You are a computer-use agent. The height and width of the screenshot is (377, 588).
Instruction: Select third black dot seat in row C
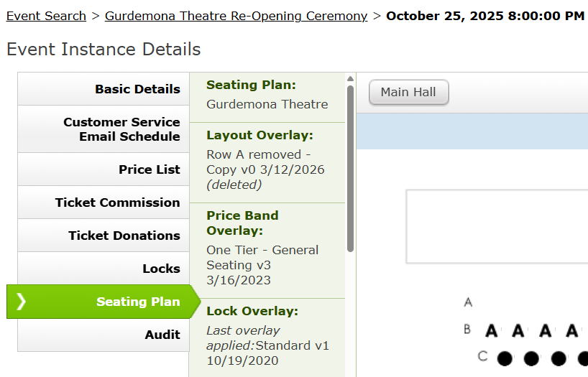coord(559,358)
